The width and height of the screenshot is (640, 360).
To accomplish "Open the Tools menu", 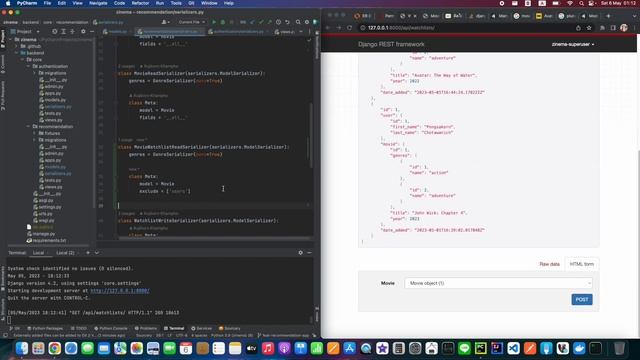I will pos(176,3).
